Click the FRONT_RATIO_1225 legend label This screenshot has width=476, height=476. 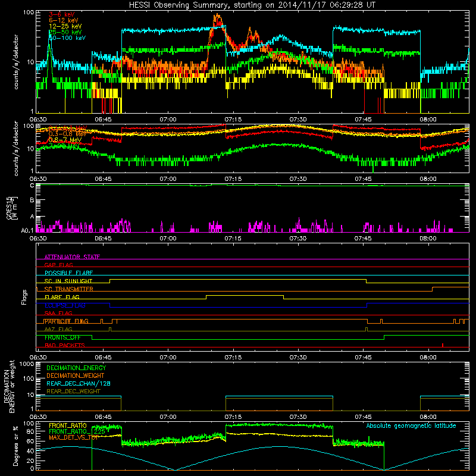tap(77, 431)
